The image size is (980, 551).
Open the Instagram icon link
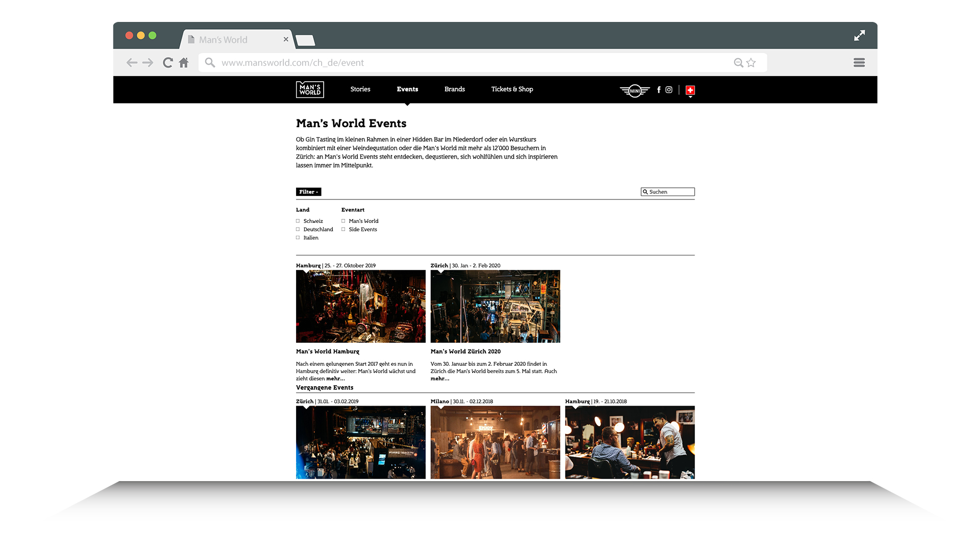pyautogui.click(x=669, y=90)
